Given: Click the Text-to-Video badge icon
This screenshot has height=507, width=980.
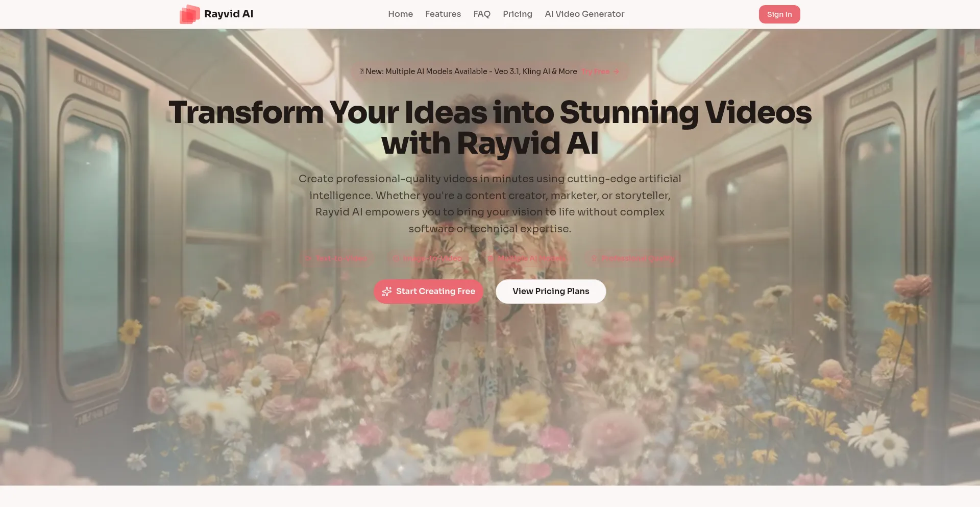Looking at the screenshot, I should pos(308,258).
